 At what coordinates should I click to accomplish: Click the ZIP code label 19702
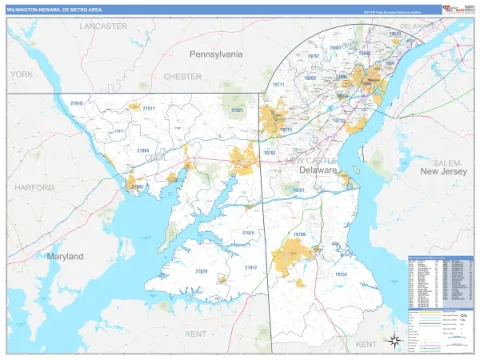click(x=270, y=153)
